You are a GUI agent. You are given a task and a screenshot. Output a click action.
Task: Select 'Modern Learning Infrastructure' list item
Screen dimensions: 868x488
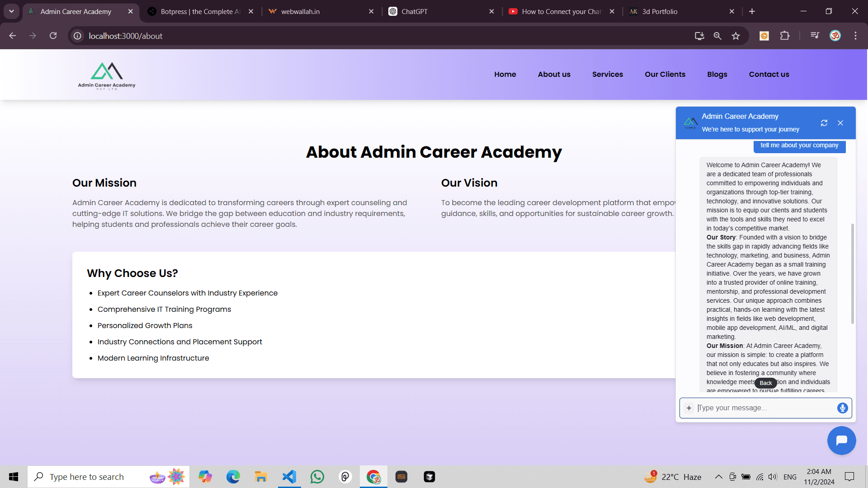(x=153, y=358)
